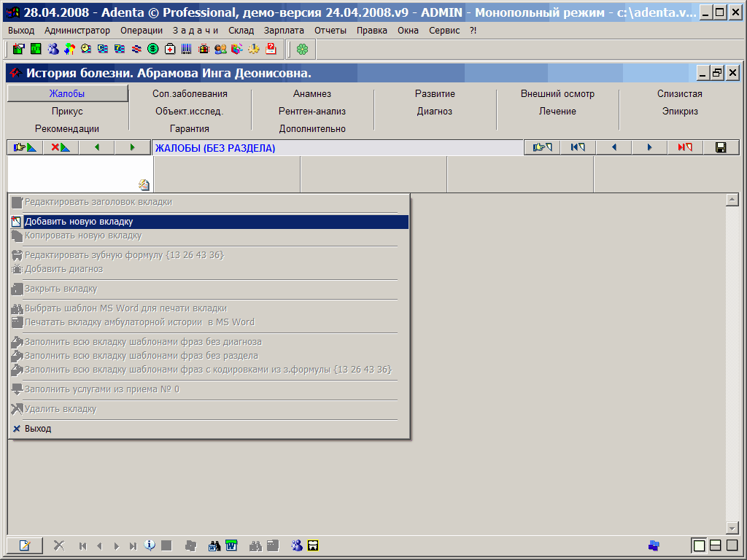Click the first aid kit toolbar icon
The image size is (747, 560).
click(170, 49)
